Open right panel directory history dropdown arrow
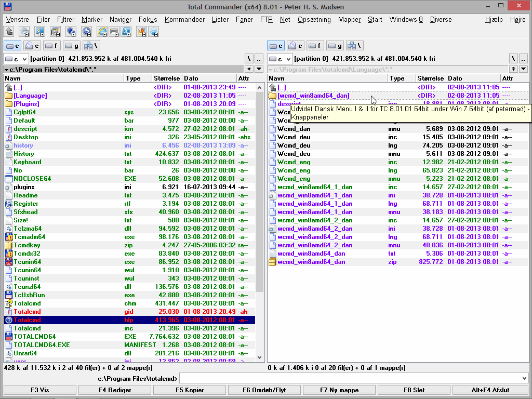The image size is (532, 399). (x=523, y=69)
